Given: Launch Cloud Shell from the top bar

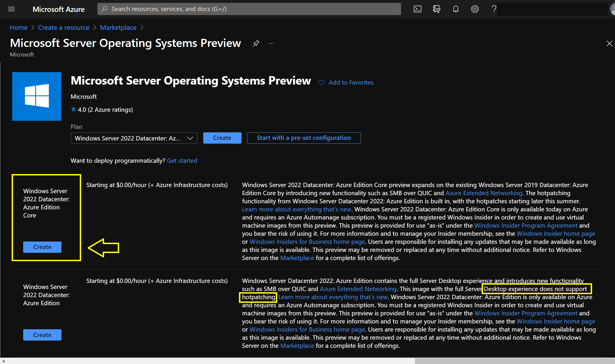Looking at the screenshot, I should coord(417,9).
